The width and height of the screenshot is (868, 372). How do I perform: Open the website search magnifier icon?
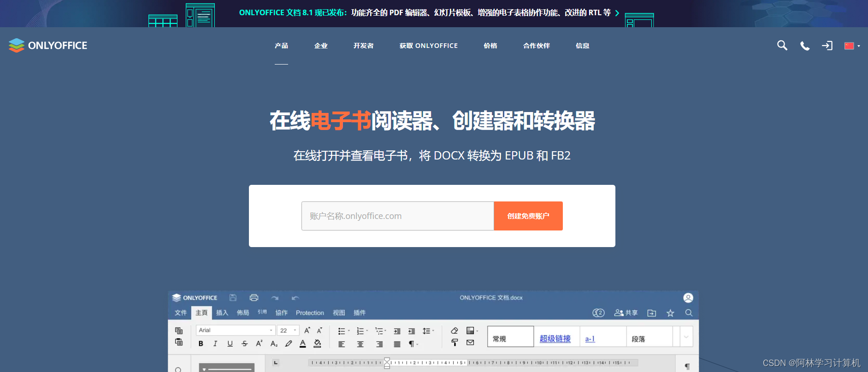(782, 45)
